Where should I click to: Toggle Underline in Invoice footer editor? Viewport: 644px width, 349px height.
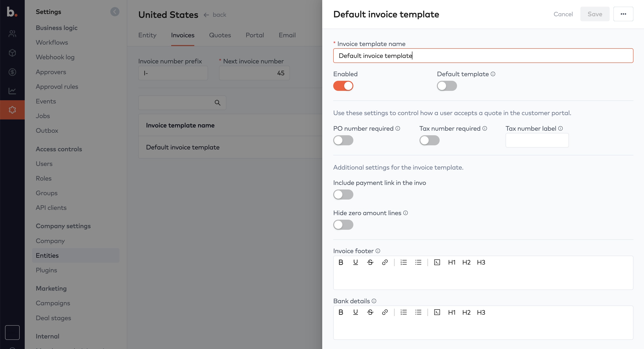tap(355, 262)
